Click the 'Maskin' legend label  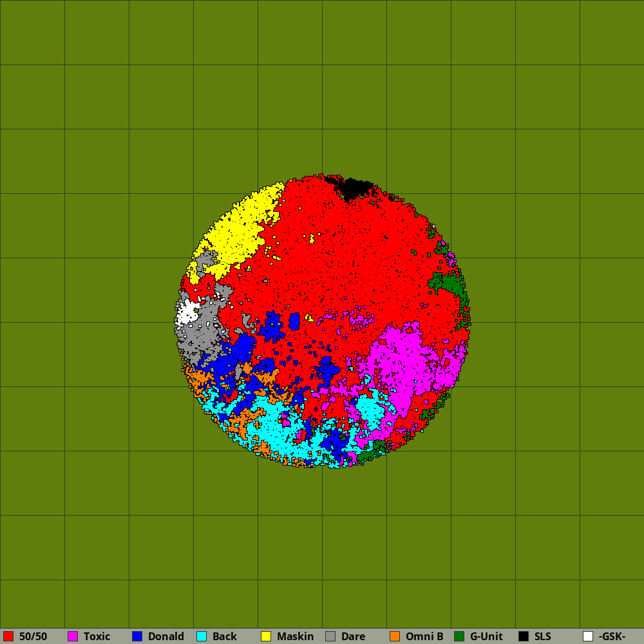tap(295, 636)
